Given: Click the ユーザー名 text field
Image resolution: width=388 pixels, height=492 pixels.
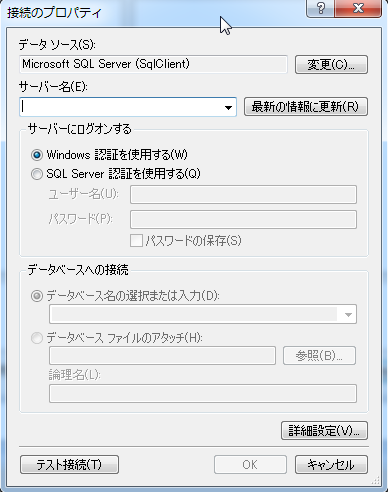Looking at the screenshot, I should pos(243,195).
